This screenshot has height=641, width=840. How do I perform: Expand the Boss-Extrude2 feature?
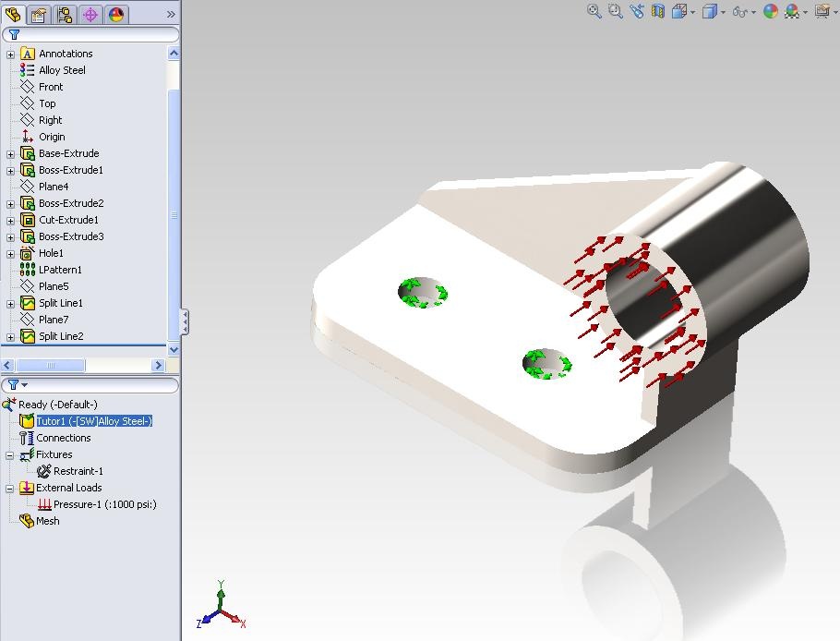click(10, 204)
